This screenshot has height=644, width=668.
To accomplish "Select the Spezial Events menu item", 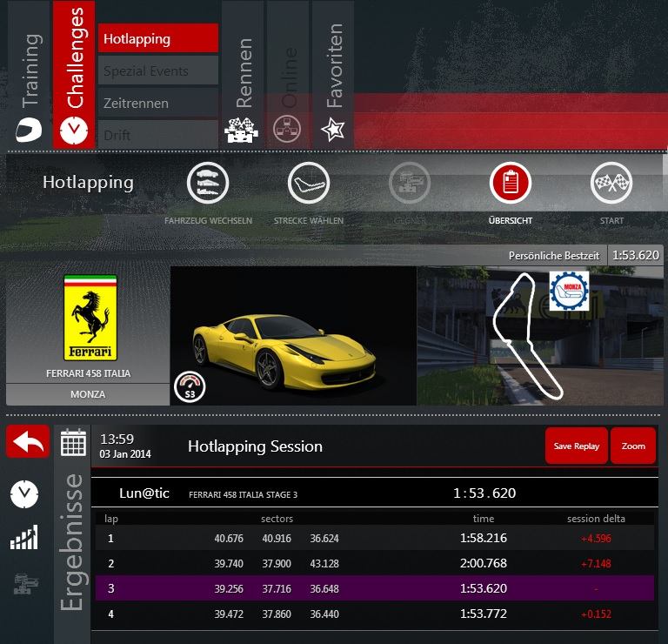I will coord(158,70).
